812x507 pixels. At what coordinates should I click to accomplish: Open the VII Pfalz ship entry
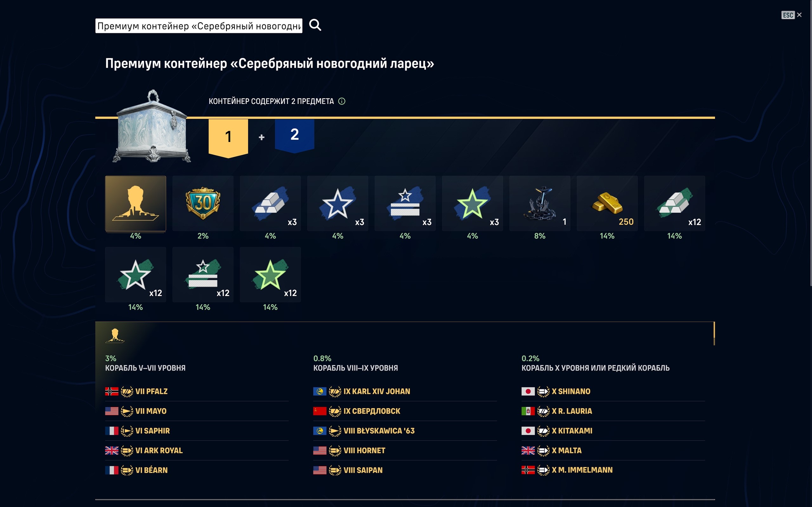coord(151,391)
